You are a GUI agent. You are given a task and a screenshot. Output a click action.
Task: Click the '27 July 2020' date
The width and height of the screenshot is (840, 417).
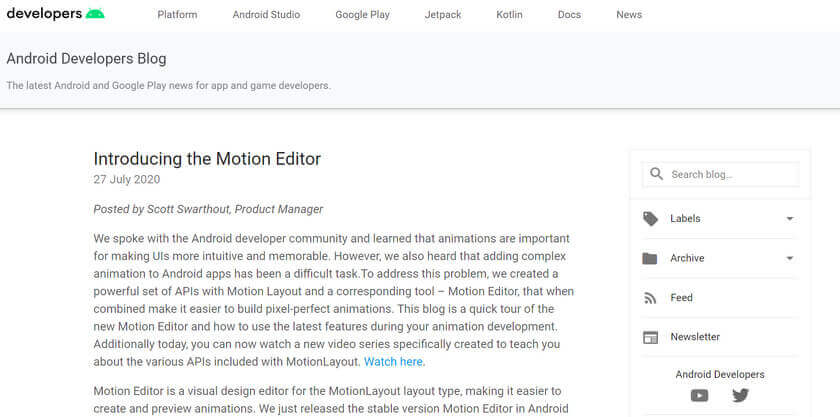[126, 180]
